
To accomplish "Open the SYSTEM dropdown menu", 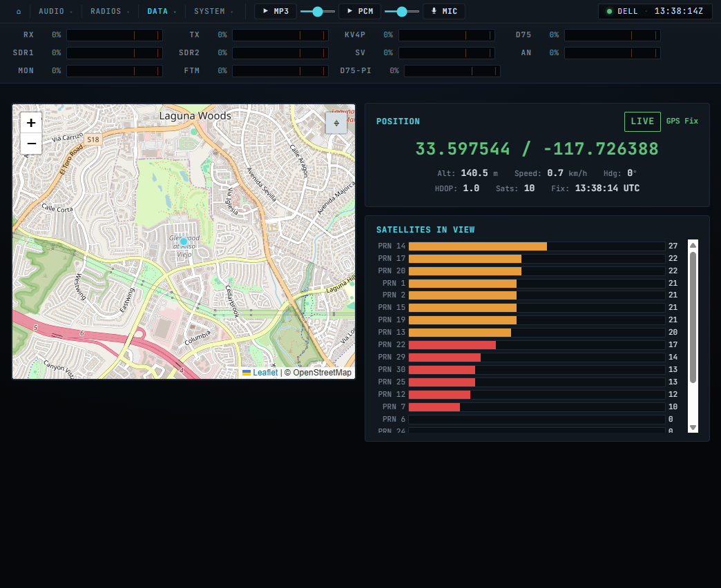I will coord(213,12).
